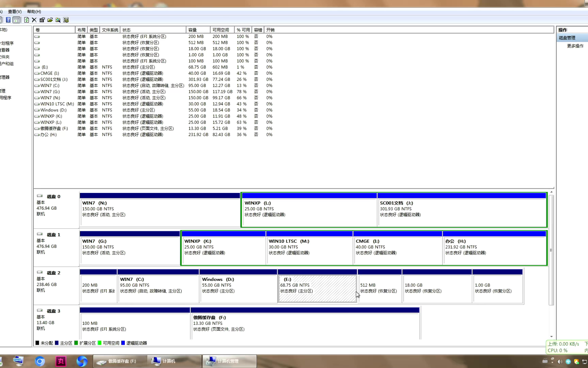588x368 pixels.
Task: Click the Help toolbar icon
Action: (8, 20)
